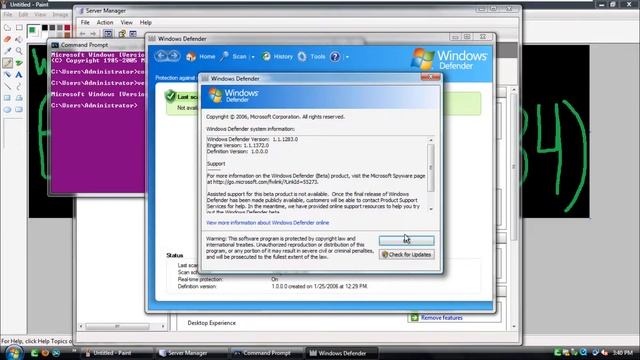
Task: Expand the Scan options dropdown arrow
Action: pos(253,57)
